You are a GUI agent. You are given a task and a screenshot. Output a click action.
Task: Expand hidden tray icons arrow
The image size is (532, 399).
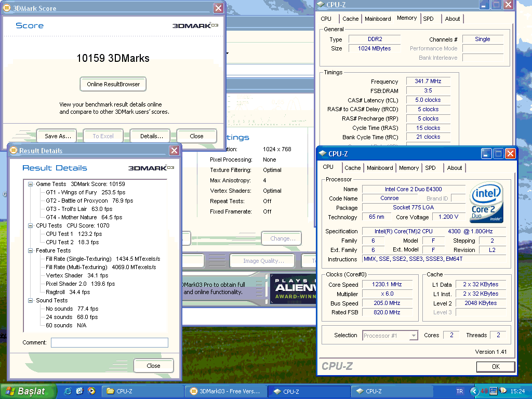pyautogui.click(x=474, y=391)
